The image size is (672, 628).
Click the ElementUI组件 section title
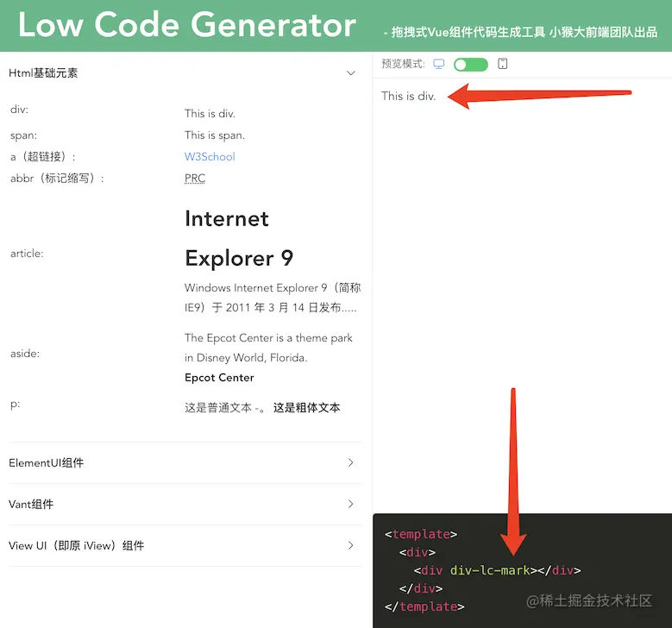pos(47,463)
